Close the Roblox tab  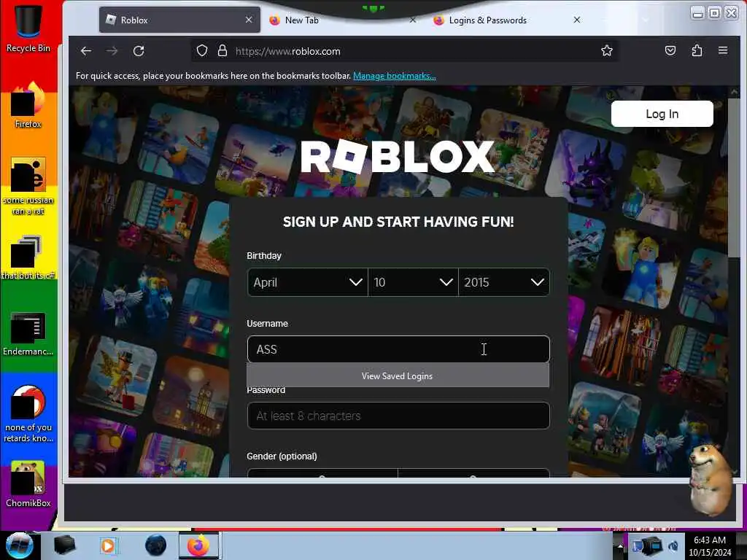[x=249, y=20]
